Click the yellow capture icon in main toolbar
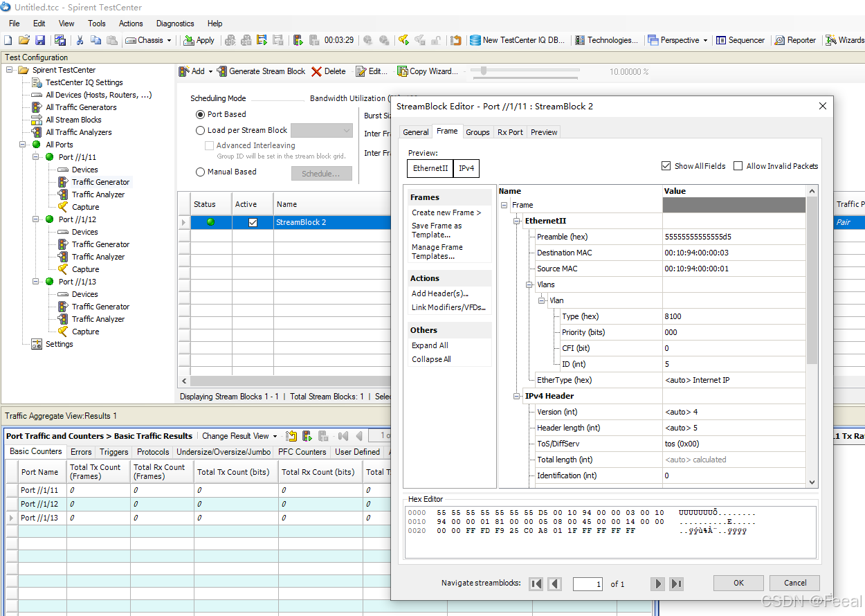Image resolution: width=865 pixels, height=616 pixels. (404, 40)
